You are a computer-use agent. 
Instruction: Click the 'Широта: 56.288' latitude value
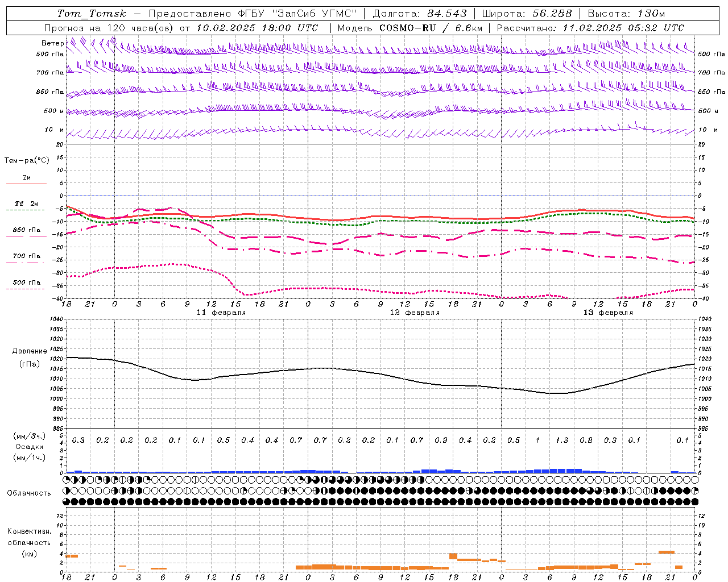click(x=527, y=14)
